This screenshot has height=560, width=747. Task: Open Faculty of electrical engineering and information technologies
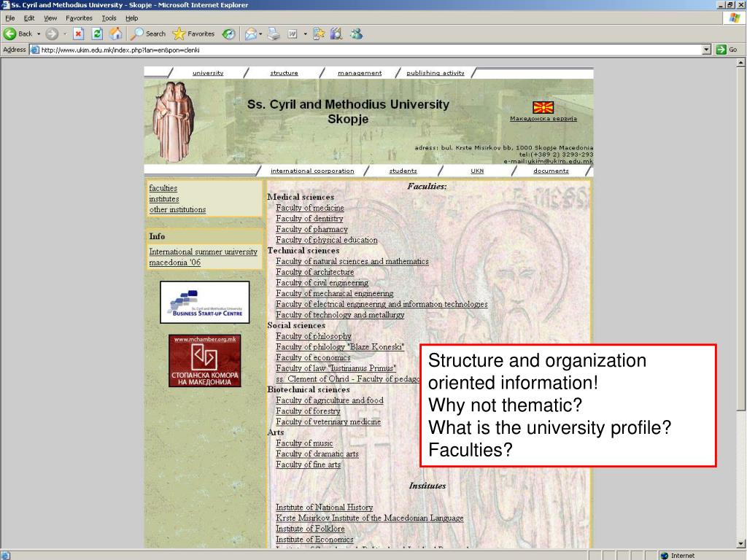(382, 304)
